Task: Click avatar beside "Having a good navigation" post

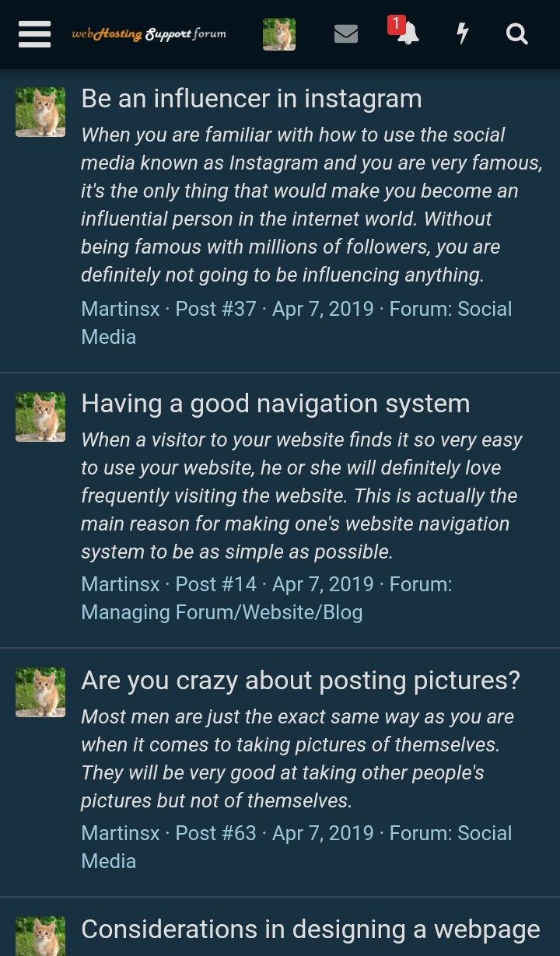Action: tap(40, 417)
